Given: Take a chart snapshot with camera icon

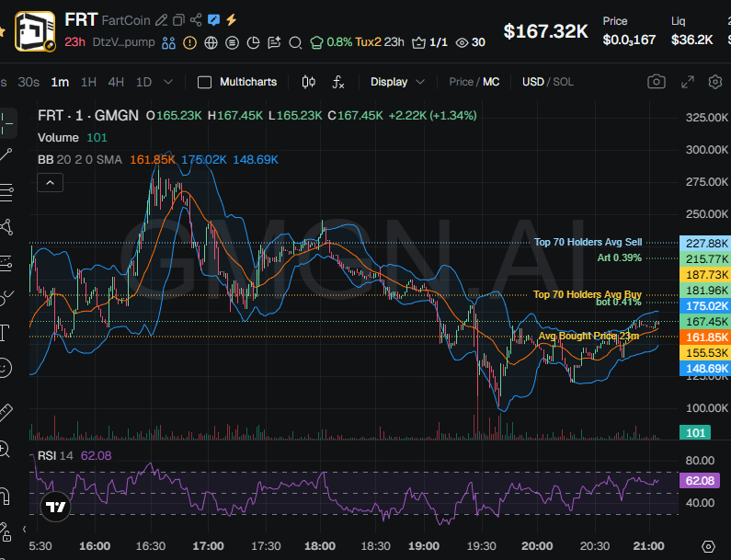Looking at the screenshot, I should coord(657,82).
